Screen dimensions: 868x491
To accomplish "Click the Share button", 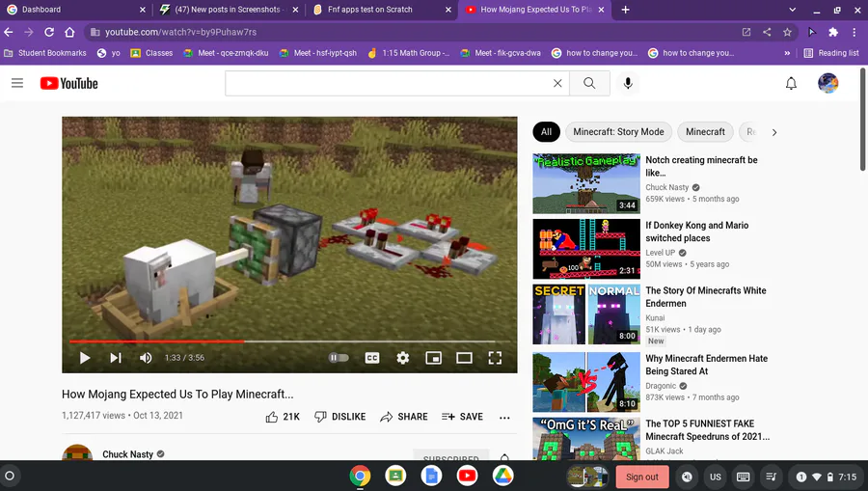I will [x=403, y=417].
